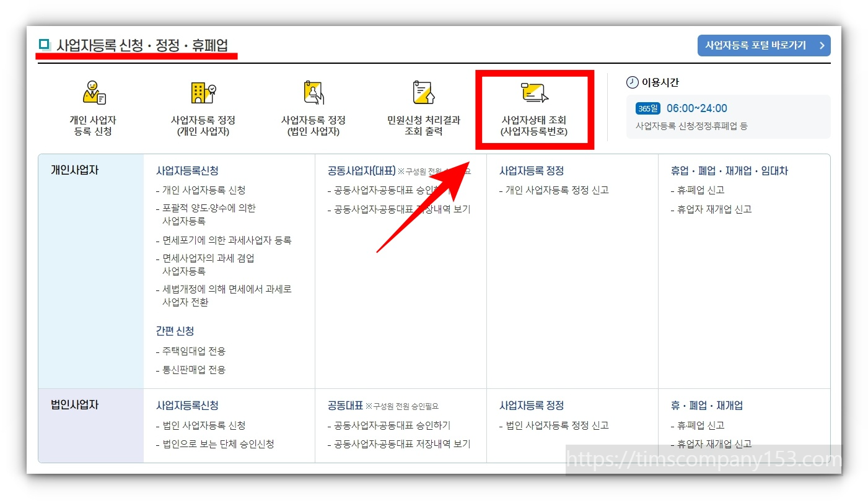
Task: Open the 개인 사업자 등록 신청 icon
Action: point(93,94)
